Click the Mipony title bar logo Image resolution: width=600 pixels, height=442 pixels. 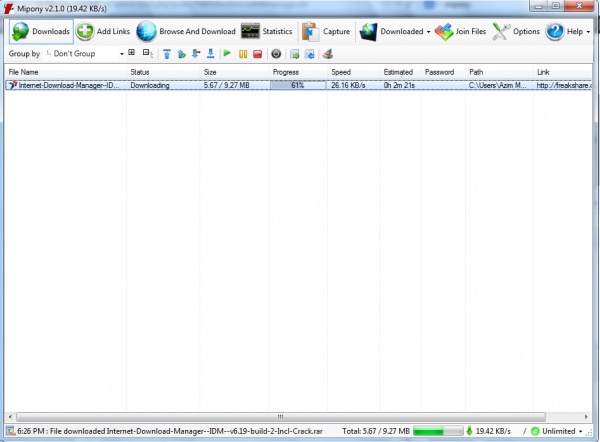(8, 8)
